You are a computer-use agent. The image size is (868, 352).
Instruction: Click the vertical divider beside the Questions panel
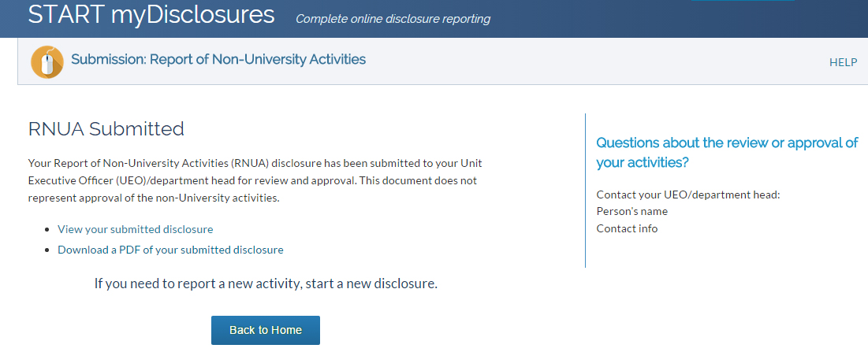(585, 191)
